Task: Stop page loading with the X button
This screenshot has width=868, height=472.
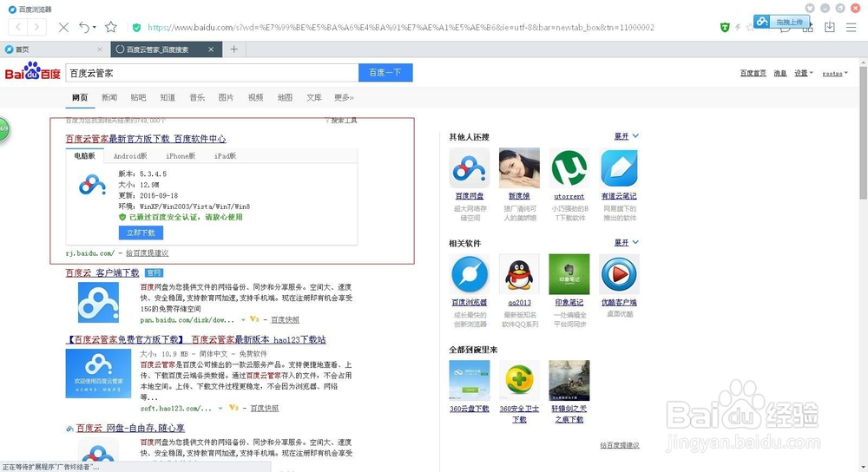Action: [x=63, y=27]
